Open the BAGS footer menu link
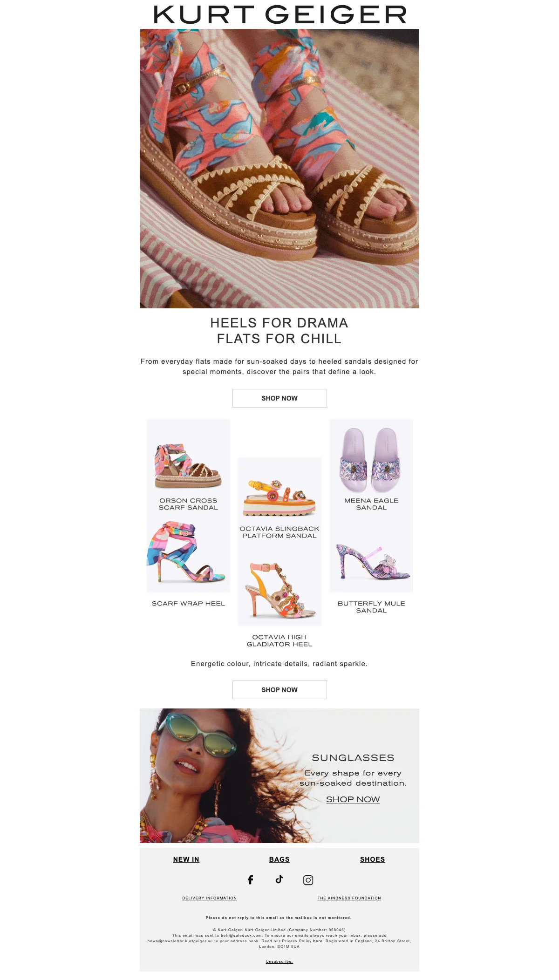This screenshot has width=559, height=980. [279, 859]
